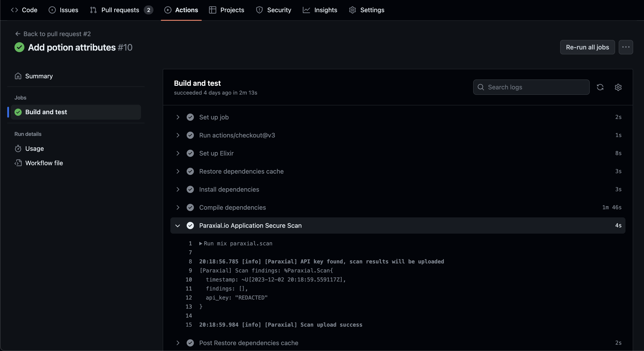
Task: Click the "Add potion attributes #10" run title
Action: click(x=80, y=47)
